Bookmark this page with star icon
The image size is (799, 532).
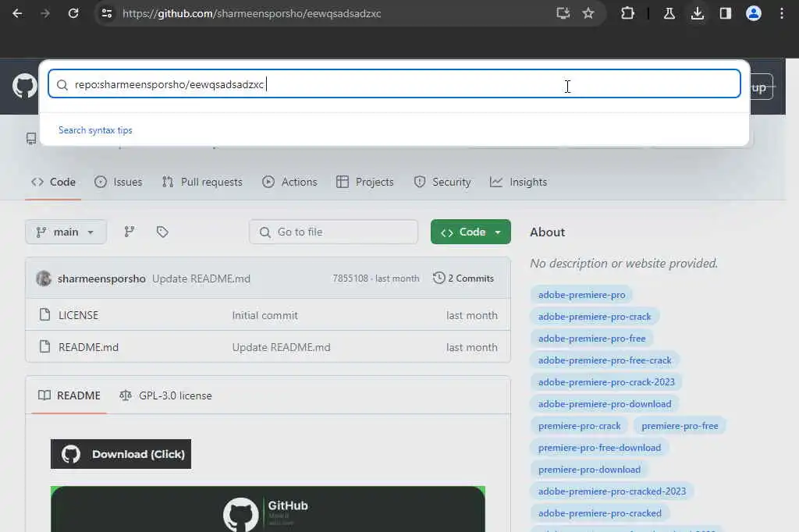point(588,13)
